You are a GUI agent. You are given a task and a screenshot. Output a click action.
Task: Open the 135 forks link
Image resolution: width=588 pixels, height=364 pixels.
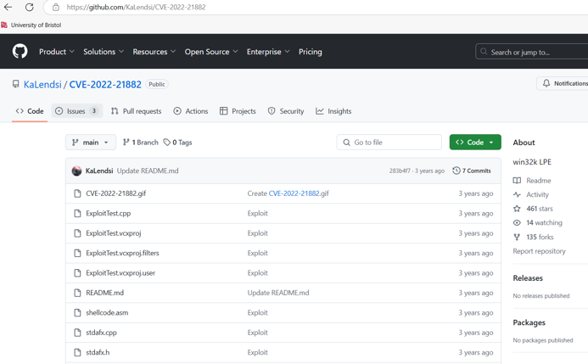[540, 237]
